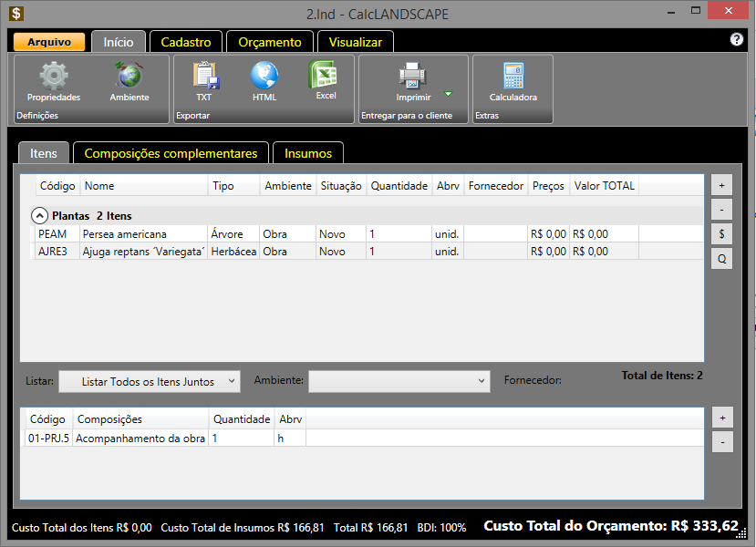Sort items by Valor TOTAL column header
This screenshot has height=547, width=756.
[x=604, y=186]
